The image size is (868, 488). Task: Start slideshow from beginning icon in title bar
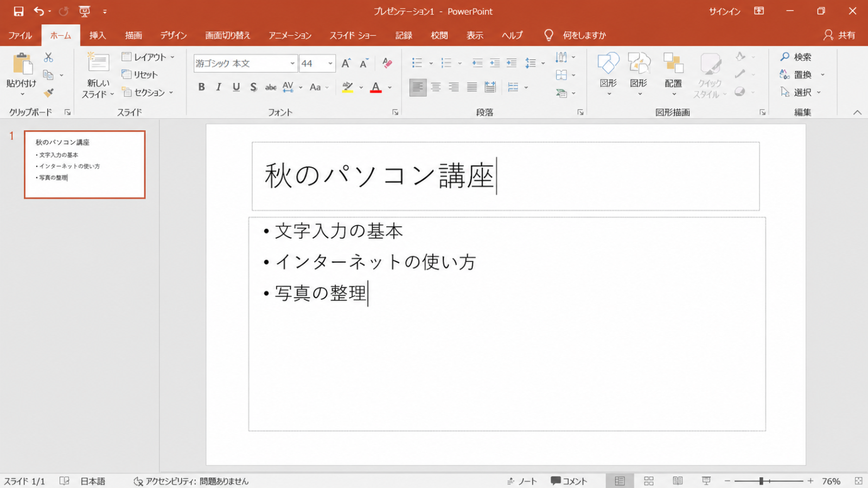[x=84, y=11]
